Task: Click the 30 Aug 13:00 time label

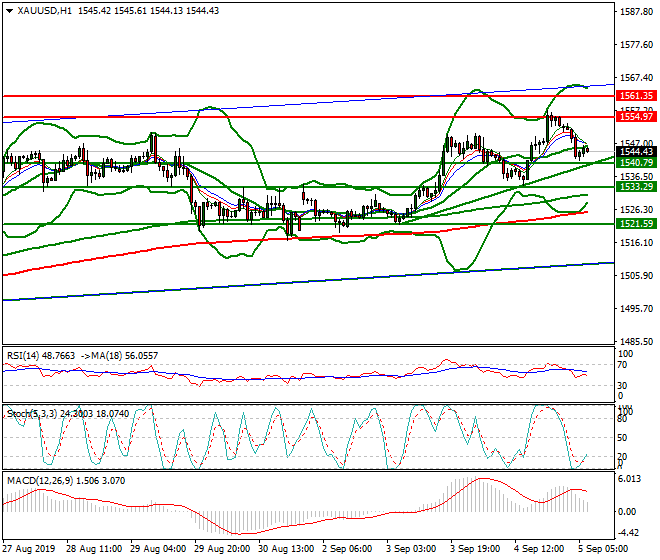Action: click(286, 549)
